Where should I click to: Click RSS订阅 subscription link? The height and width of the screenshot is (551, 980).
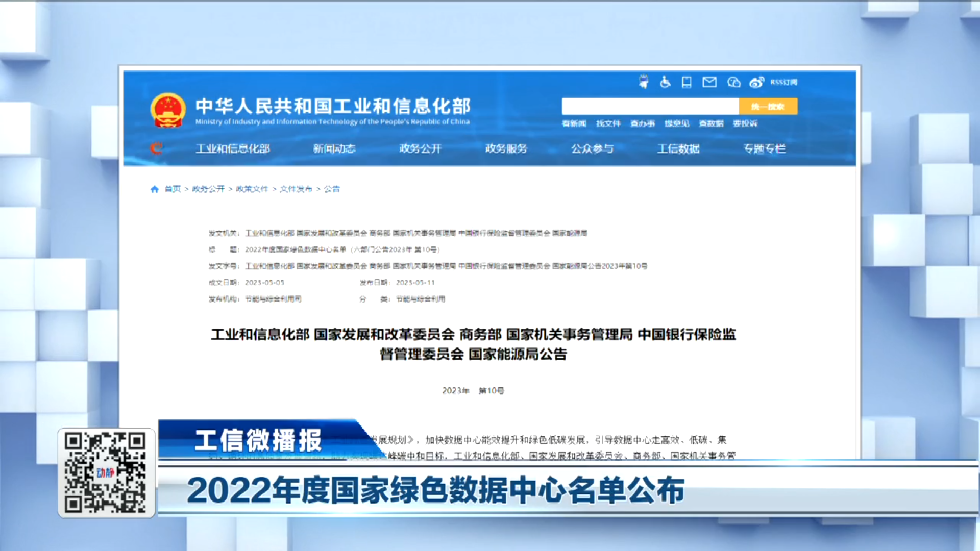click(784, 82)
